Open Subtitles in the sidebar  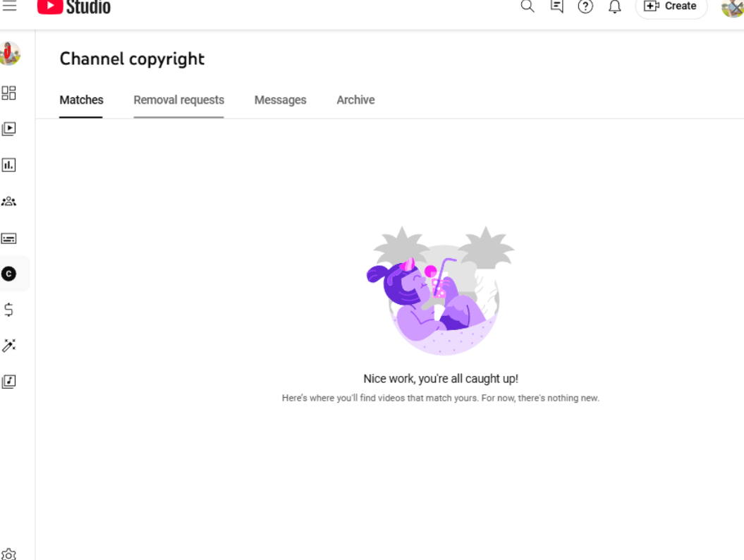pyautogui.click(x=9, y=238)
